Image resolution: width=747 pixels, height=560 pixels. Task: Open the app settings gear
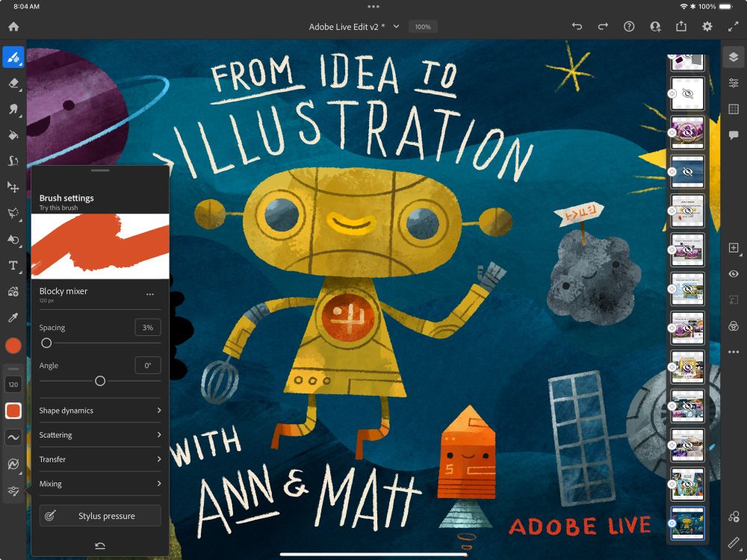pos(707,27)
